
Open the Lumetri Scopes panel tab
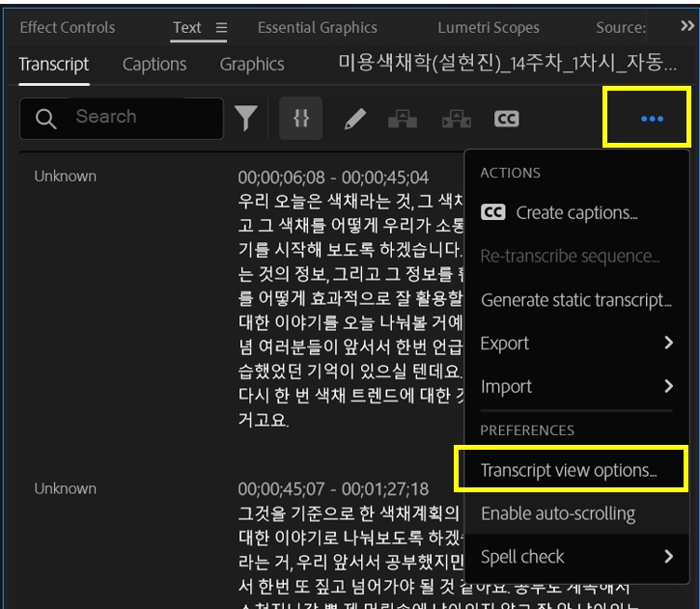pos(489,28)
